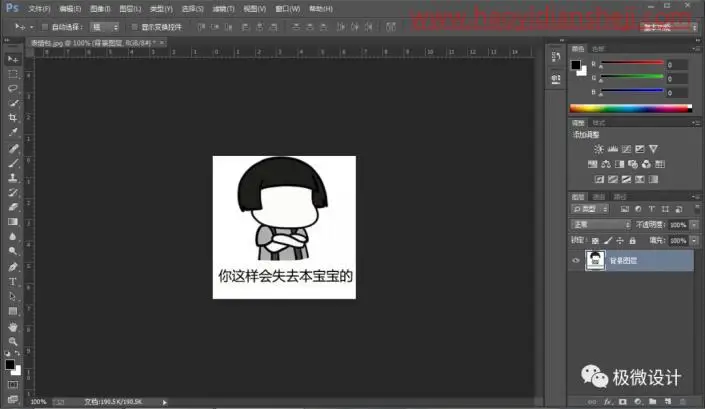
Task: Add a Curves adjustment
Action: 626,149
